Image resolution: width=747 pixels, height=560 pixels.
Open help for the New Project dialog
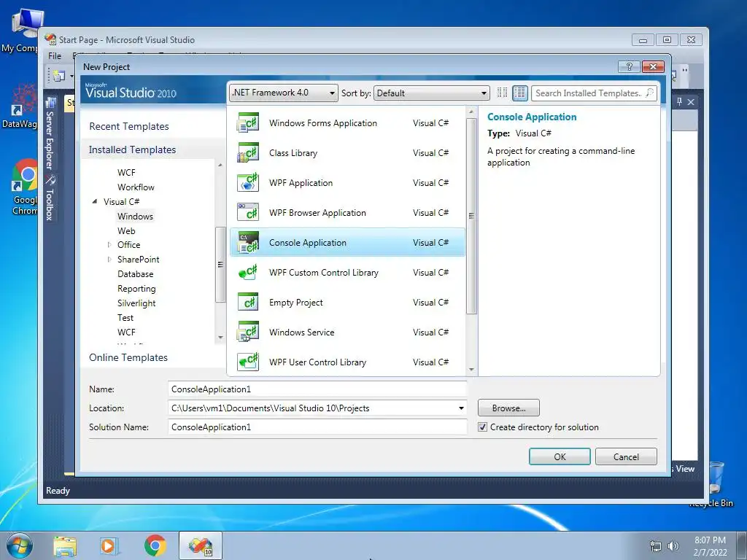pyautogui.click(x=629, y=66)
